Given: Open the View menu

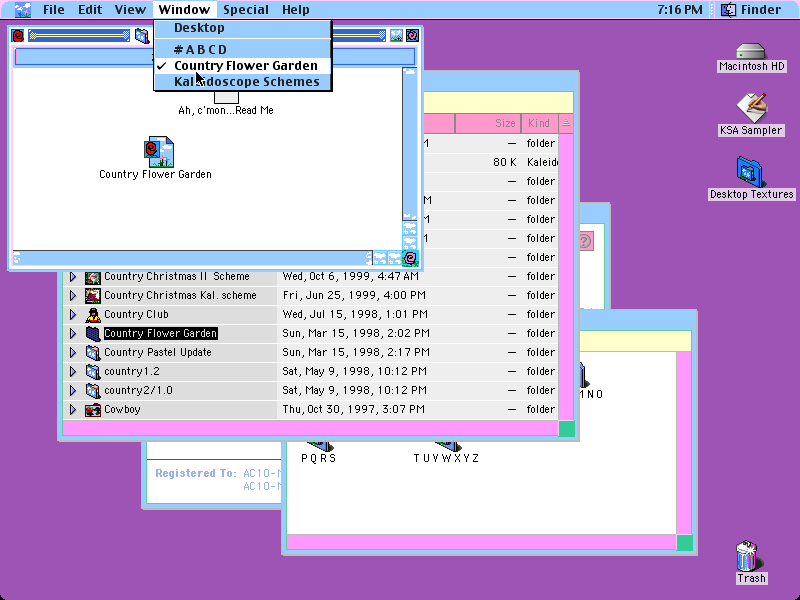Looking at the screenshot, I should [x=130, y=9].
